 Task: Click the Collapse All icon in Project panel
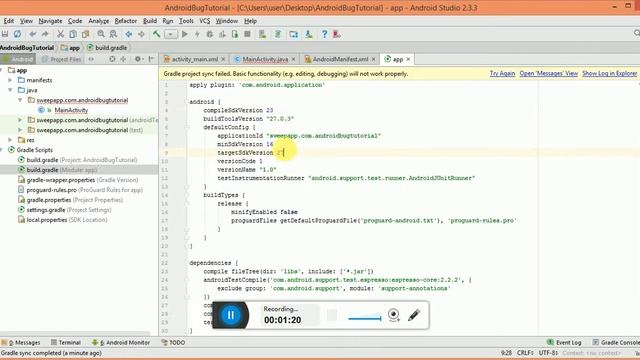point(123,59)
